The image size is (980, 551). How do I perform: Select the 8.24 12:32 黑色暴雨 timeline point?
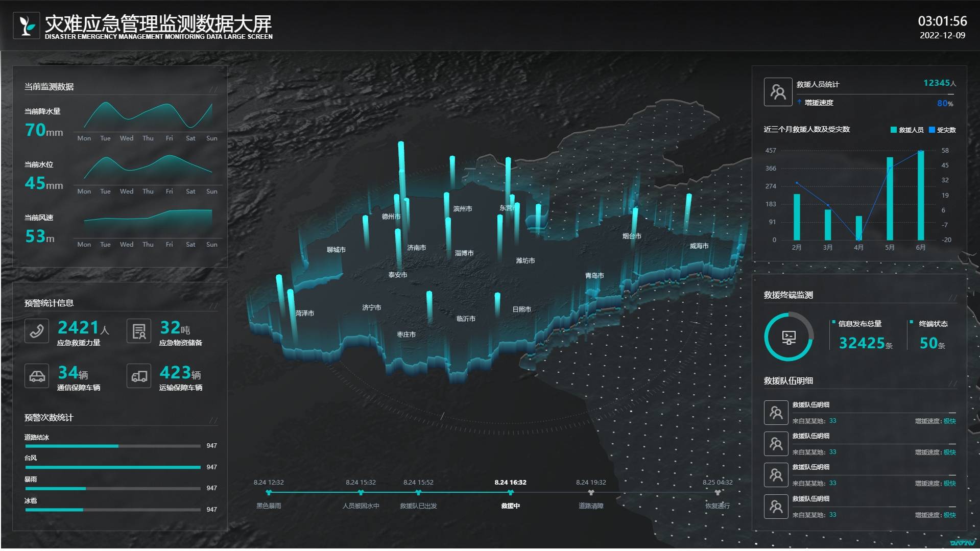pos(269,493)
